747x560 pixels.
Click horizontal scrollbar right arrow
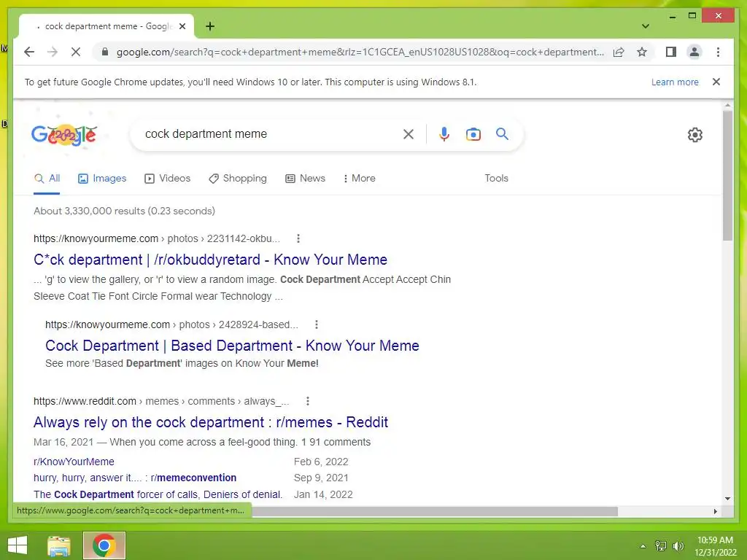pyautogui.click(x=715, y=511)
